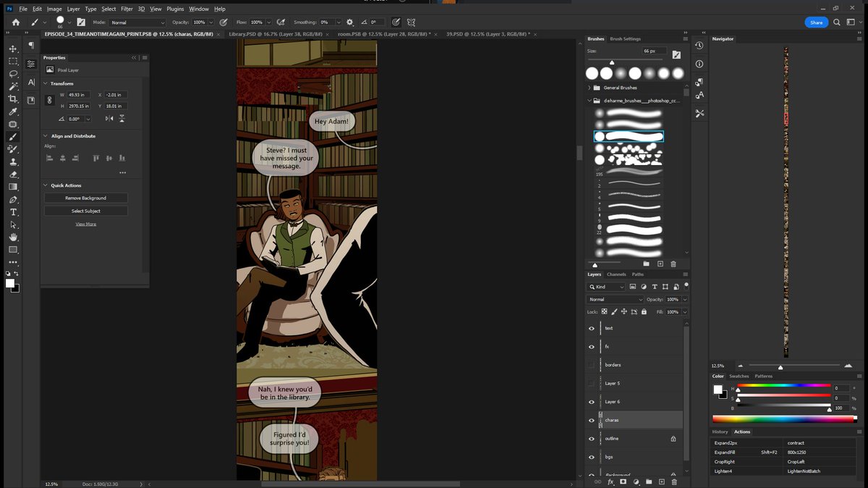Collapse Quick Actions section
Screen dimensions: 868x488
[46, 185]
